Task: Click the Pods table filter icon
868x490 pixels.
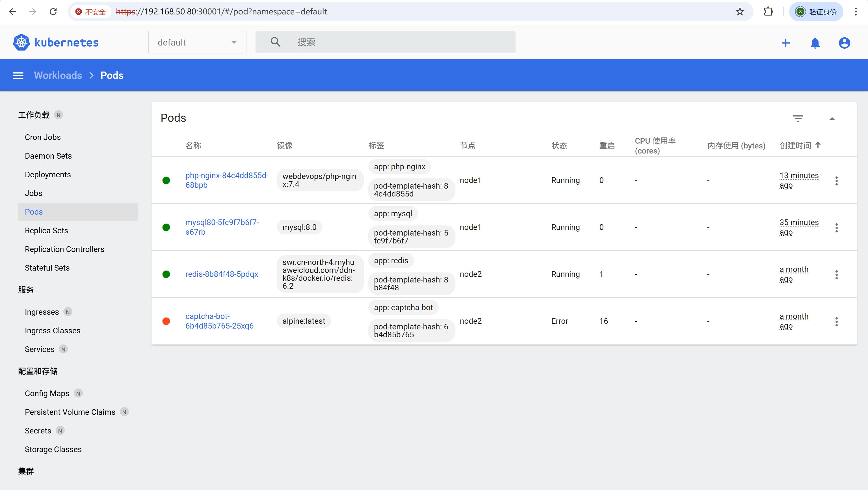Action: (x=798, y=118)
